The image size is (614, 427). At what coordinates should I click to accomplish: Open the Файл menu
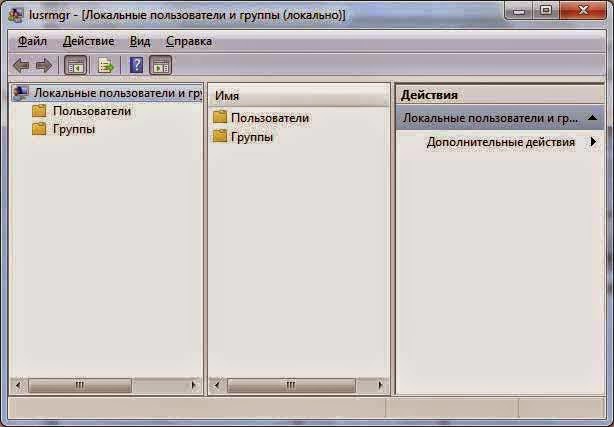[33, 41]
